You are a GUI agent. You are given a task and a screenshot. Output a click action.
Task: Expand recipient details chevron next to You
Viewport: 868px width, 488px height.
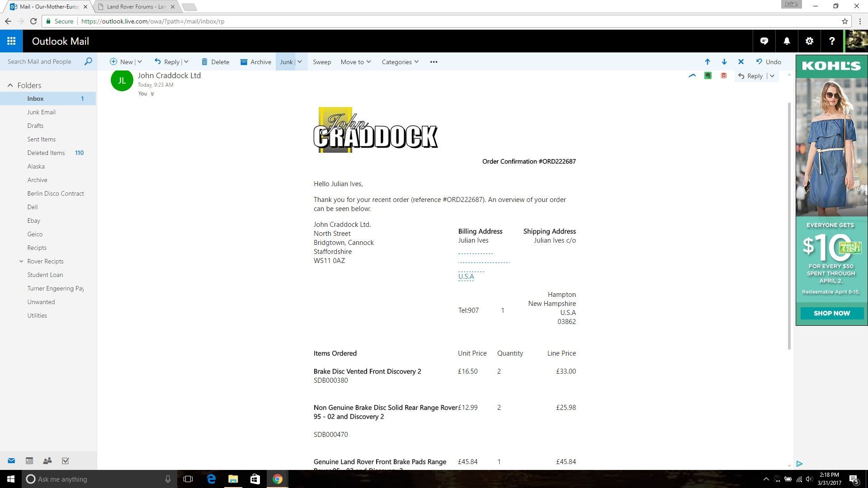pos(152,94)
